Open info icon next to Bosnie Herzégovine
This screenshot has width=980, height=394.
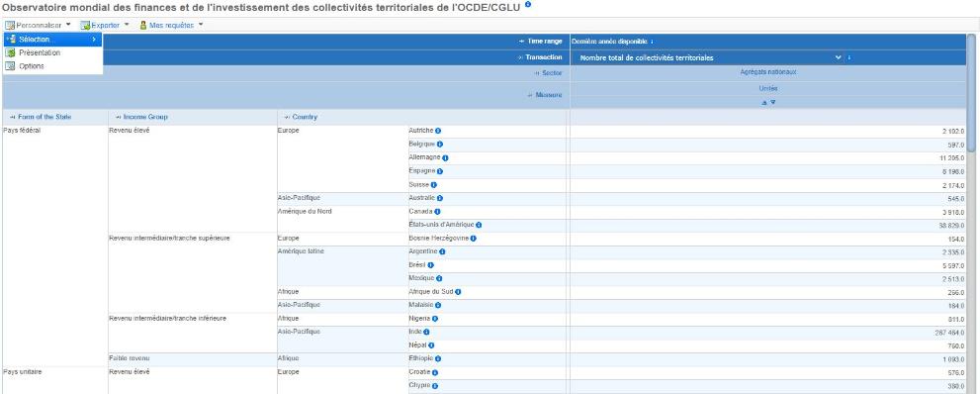coord(474,239)
